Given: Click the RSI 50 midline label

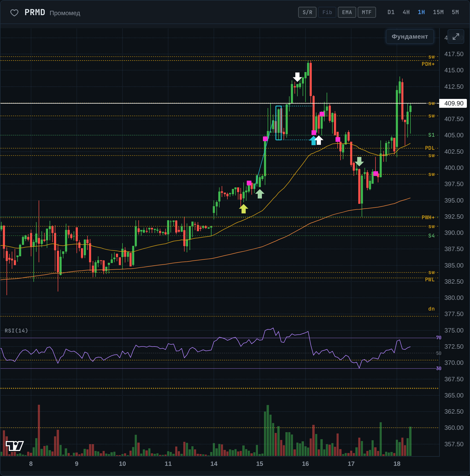Looking at the screenshot, I should pyautogui.click(x=439, y=353).
